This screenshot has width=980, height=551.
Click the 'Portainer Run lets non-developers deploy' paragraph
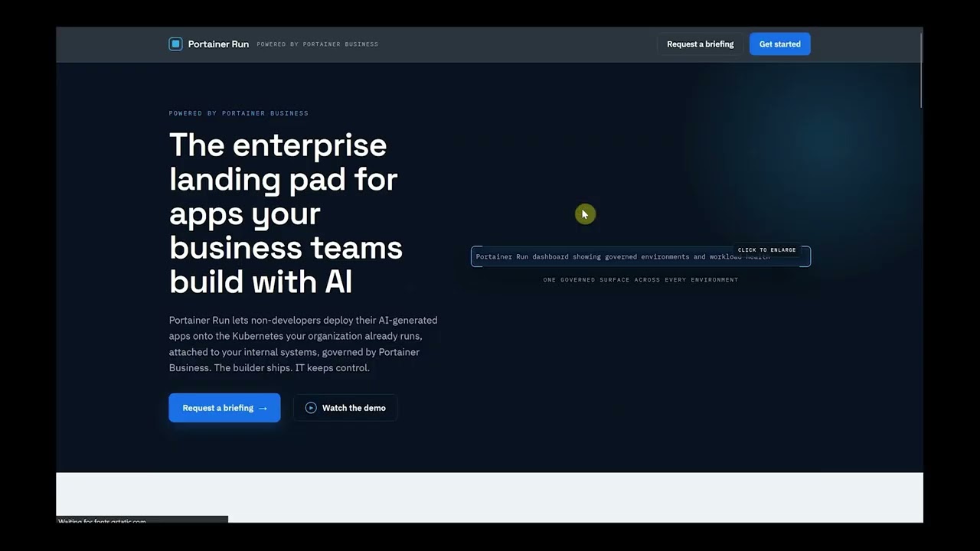(x=303, y=344)
